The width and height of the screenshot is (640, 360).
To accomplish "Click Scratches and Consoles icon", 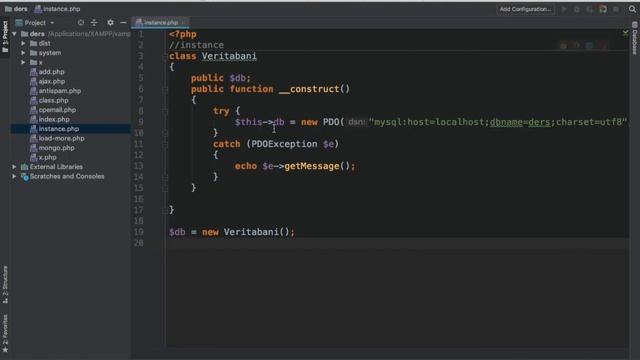I will point(24,177).
